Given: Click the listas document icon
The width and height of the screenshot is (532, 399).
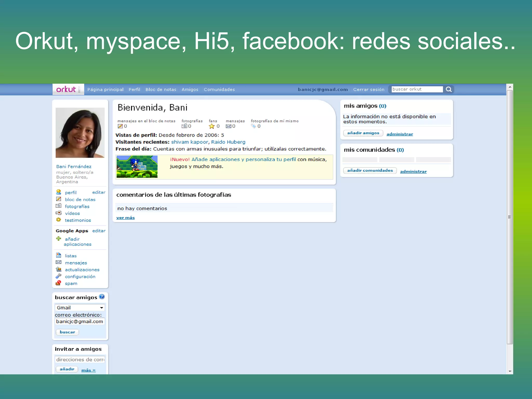Looking at the screenshot, I should 59,255.
